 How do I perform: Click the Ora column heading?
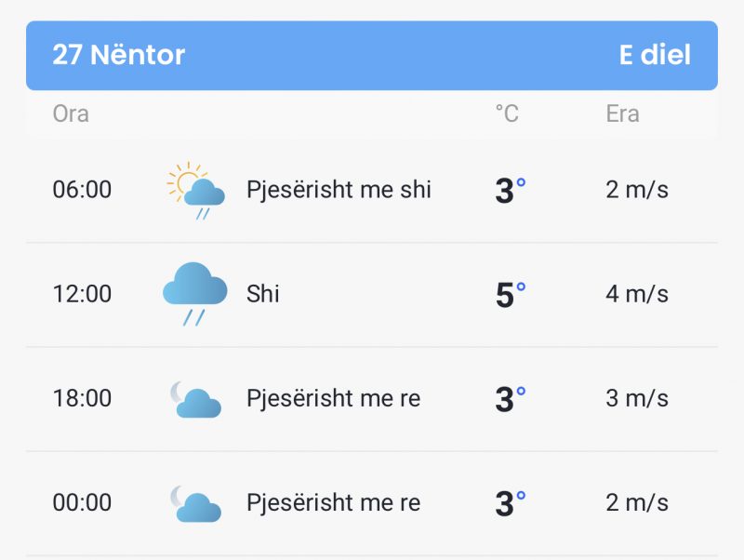[x=71, y=113]
